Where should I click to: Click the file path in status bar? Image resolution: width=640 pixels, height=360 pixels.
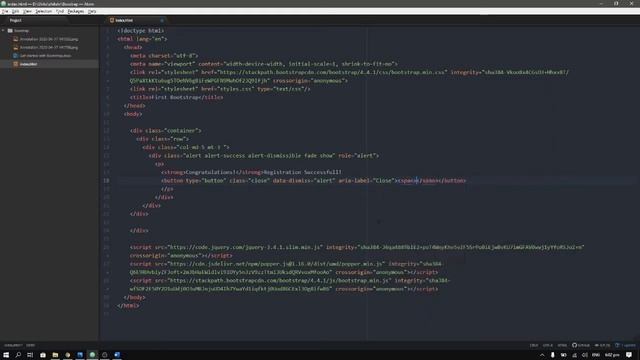(13, 345)
